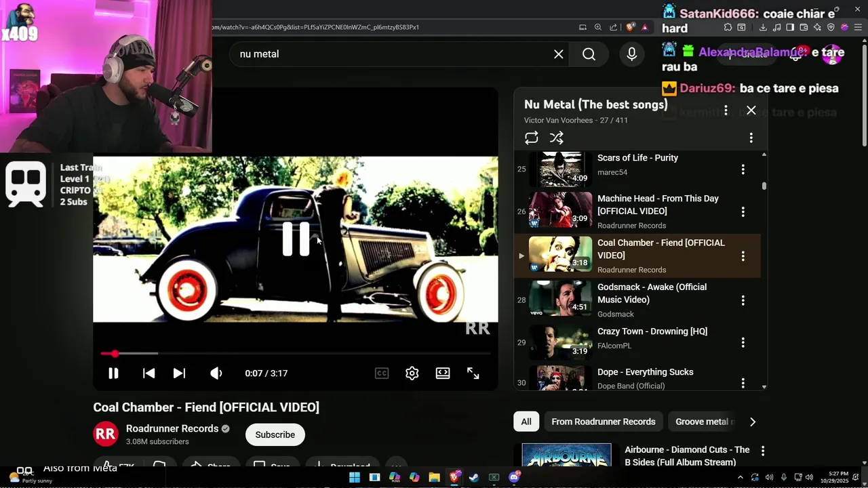Image resolution: width=868 pixels, height=488 pixels.
Task: Show hidden system tray icons
Action: point(740,477)
